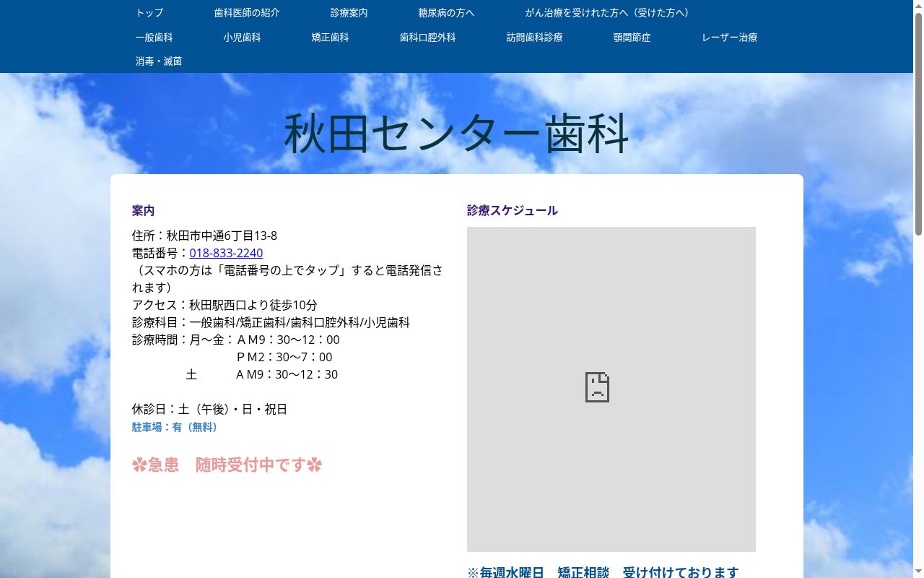Open 歯科口腔外科 menu item
Viewport: 924px width, 578px height.
(x=427, y=38)
